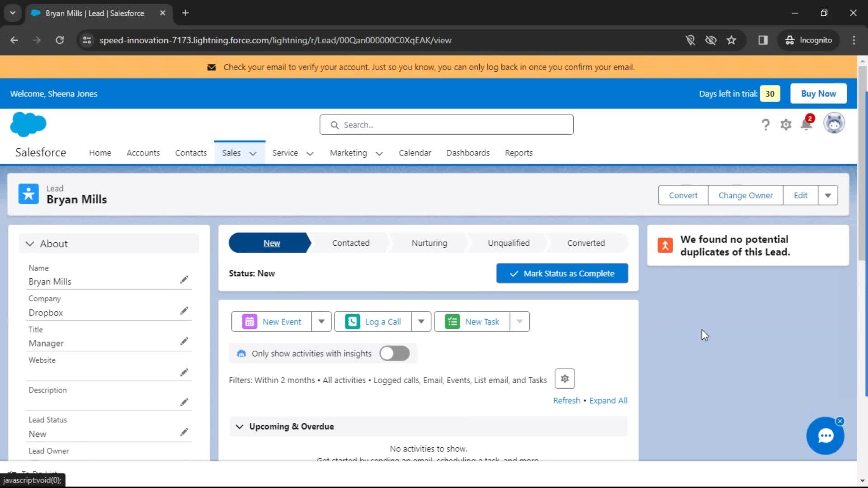The width and height of the screenshot is (868, 488).
Task: Reload the page in browser
Action: (x=60, y=40)
